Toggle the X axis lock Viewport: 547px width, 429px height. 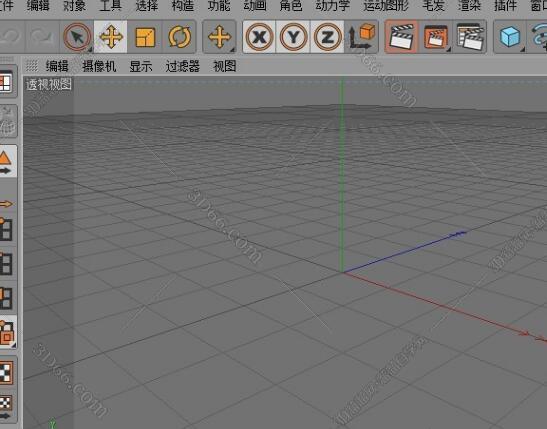pos(259,37)
